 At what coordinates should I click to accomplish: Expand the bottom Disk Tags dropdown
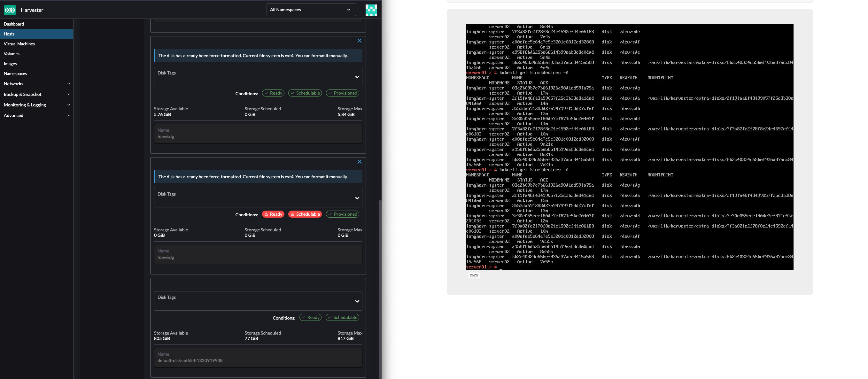[357, 301]
